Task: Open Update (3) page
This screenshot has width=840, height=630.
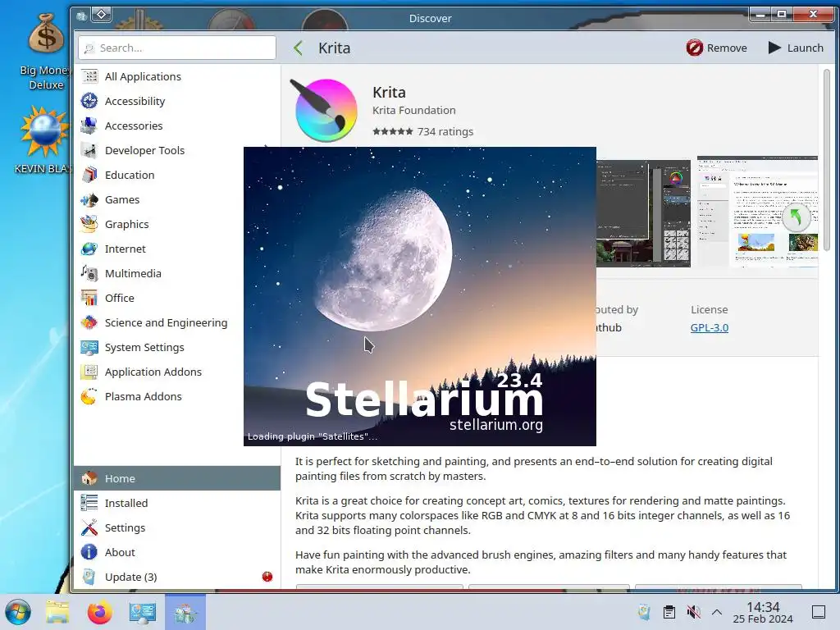Action: coord(177,577)
